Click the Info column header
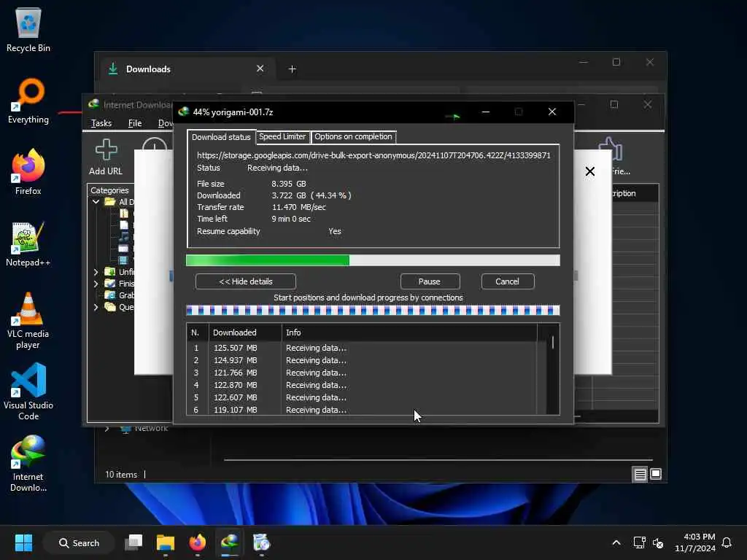747x560 pixels. pyautogui.click(x=409, y=332)
